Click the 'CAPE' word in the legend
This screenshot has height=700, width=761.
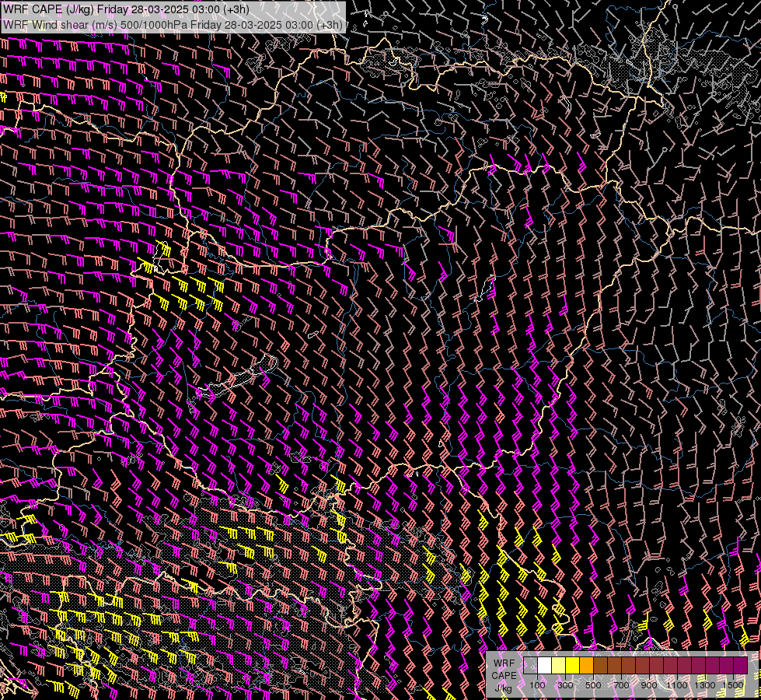tap(504, 675)
